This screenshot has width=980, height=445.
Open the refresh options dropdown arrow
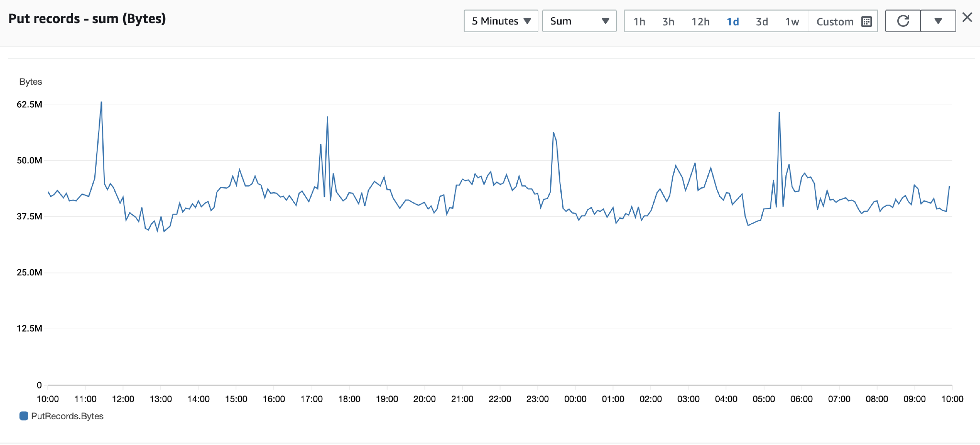(x=938, y=21)
